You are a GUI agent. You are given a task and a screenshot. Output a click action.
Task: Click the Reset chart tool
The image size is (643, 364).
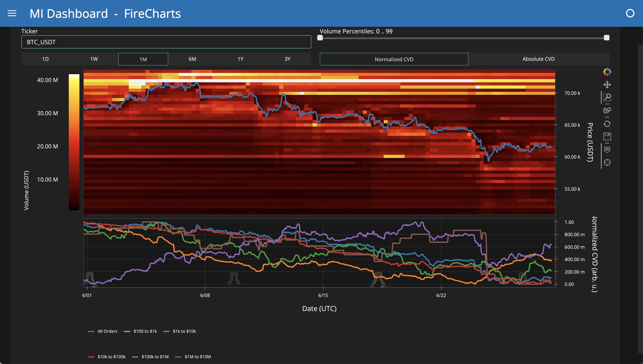click(607, 124)
